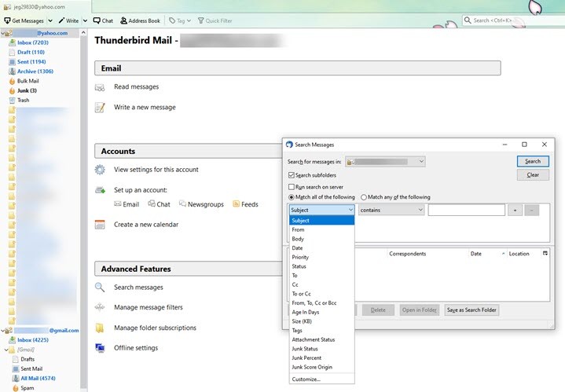Open the results column picker icon

[545, 254]
